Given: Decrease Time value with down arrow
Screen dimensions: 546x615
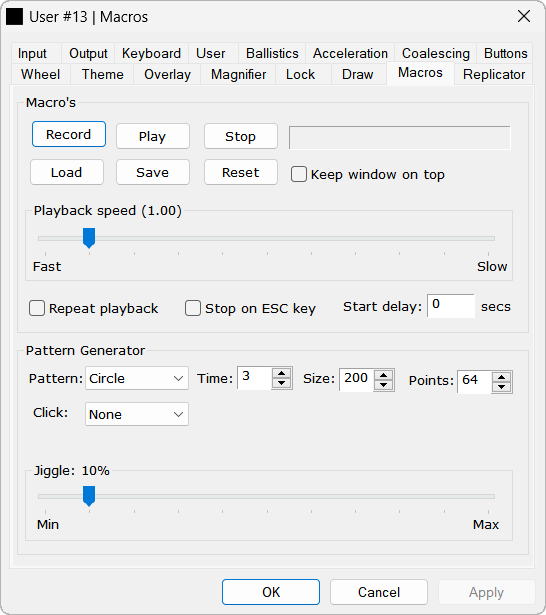Looking at the screenshot, I should (282, 383).
